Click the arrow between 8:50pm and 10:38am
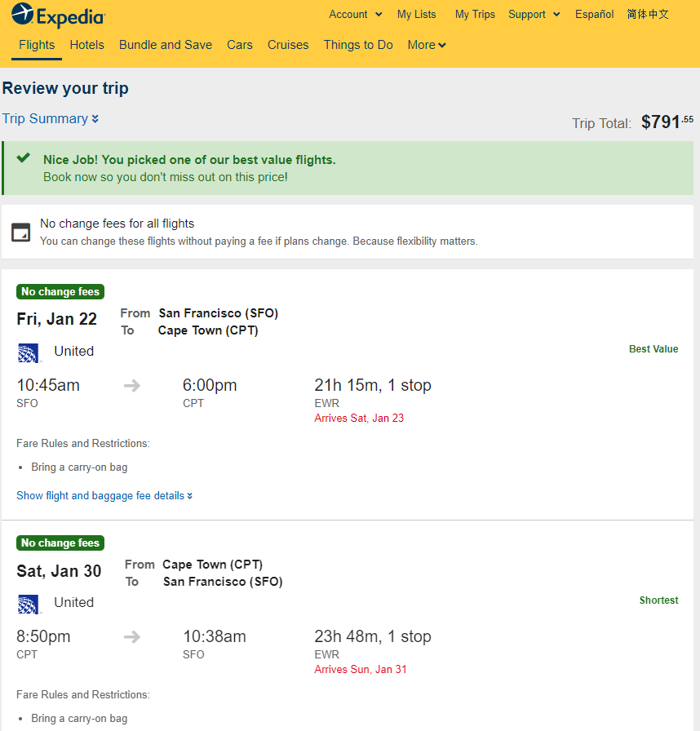The image size is (700, 731). [x=132, y=637]
